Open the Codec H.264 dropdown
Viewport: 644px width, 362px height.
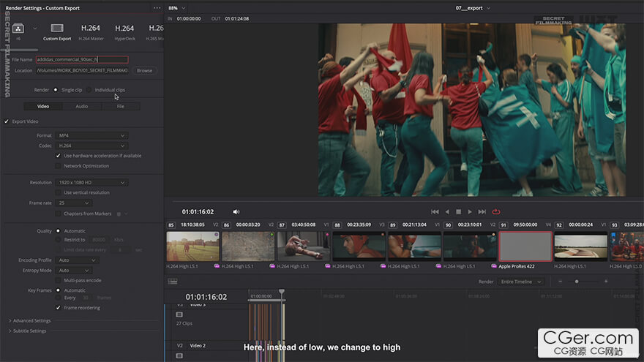[91, 146]
